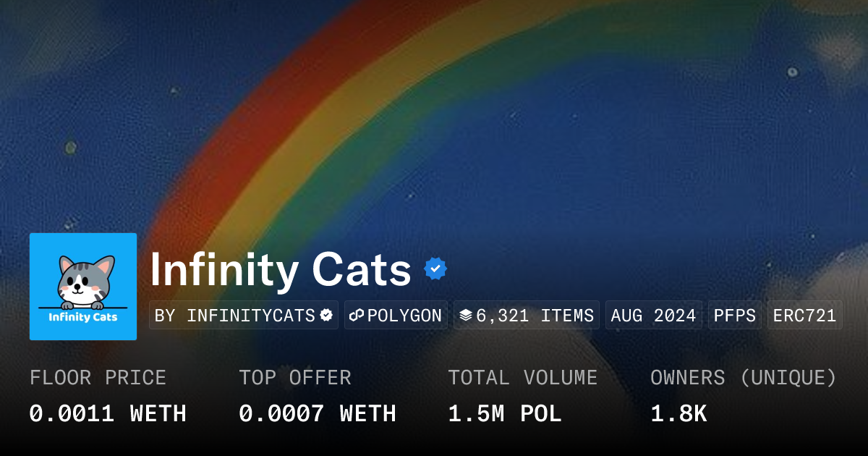Click the 1.5M POL total volume value

coord(505,414)
